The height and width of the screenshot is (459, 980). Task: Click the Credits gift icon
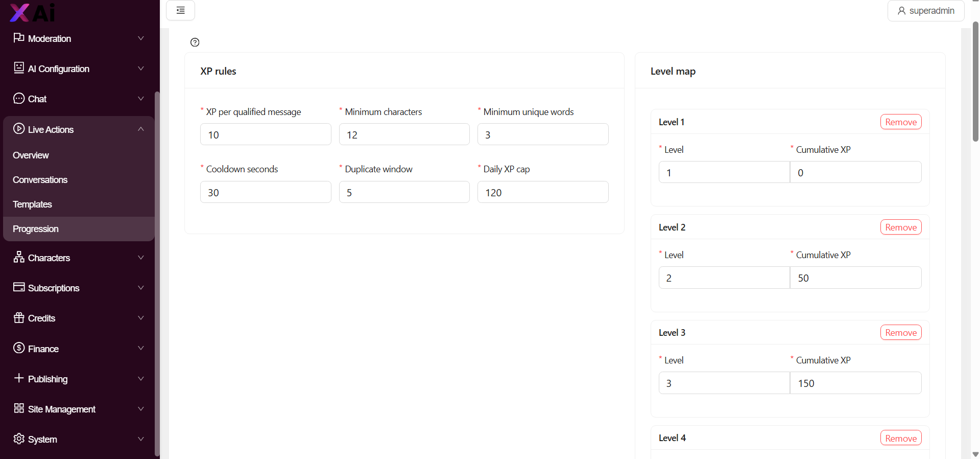tap(19, 317)
